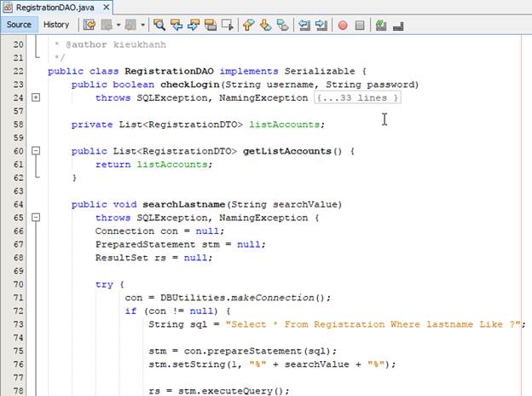Click 'String password' parameter on line 23
532x396 pixels.
click(370, 84)
